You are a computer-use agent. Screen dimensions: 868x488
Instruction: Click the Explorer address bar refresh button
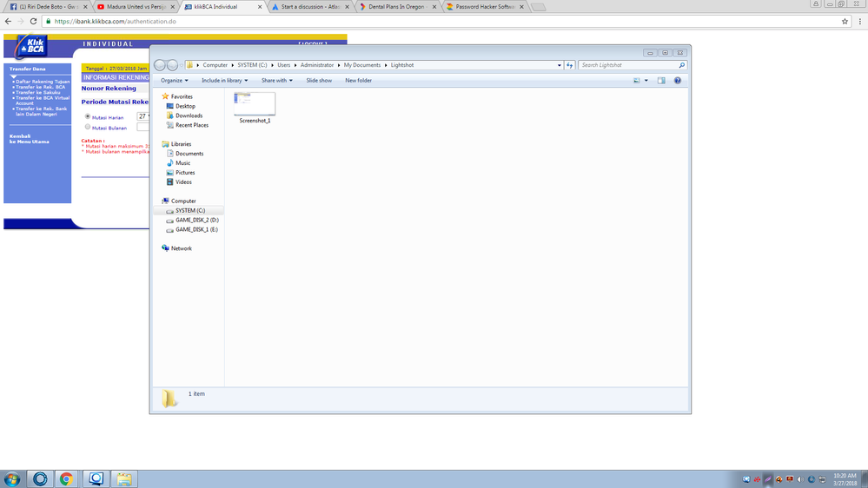[570, 65]
